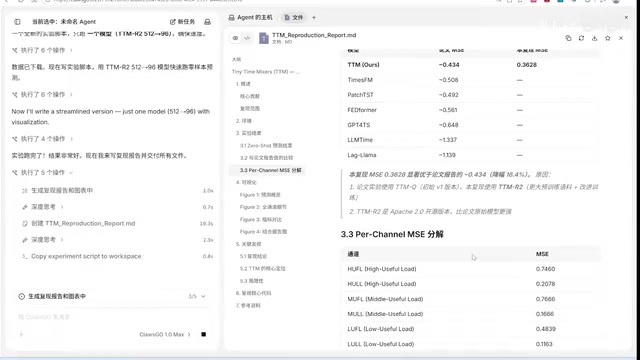Screen dimensions: 640x360
Task: Click the 0.3628 reproduced MSE value
Action: click(x=527, y=65)
